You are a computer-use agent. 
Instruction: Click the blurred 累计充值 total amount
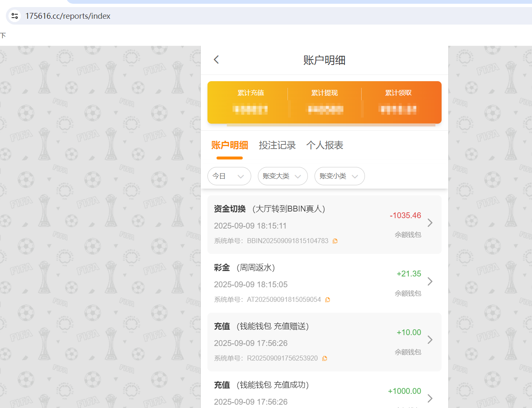[x=250, y=109]
